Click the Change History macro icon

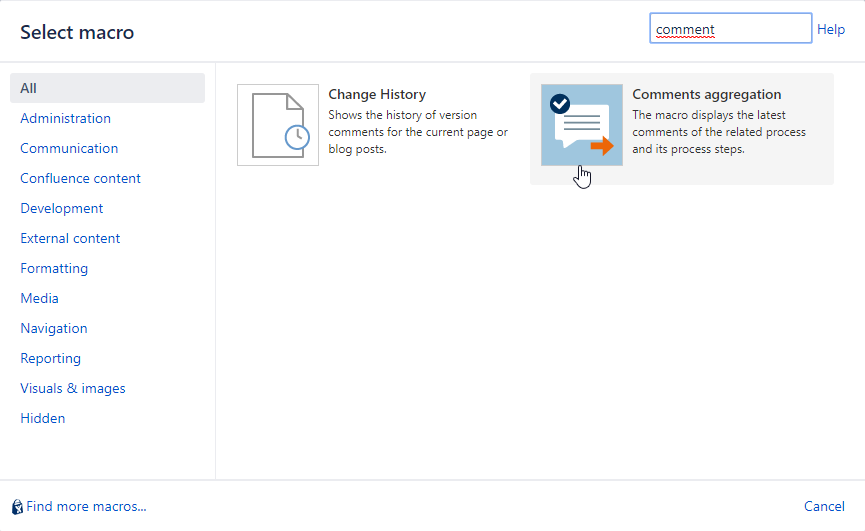pyautogui.click(x=278, y=125)
